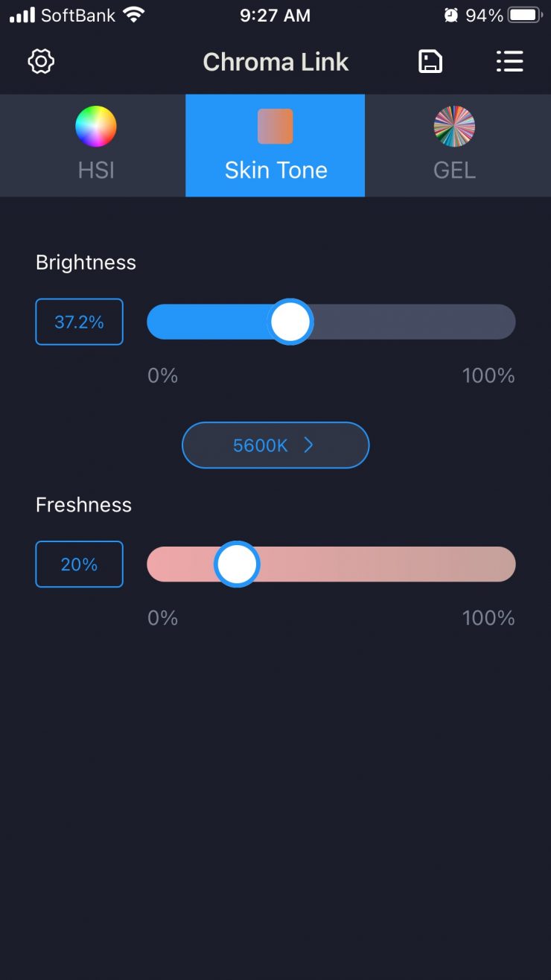Tap the HSI color wheel icon
The width and height of the screenshot is (551, 980).
[x=96, y=127]
